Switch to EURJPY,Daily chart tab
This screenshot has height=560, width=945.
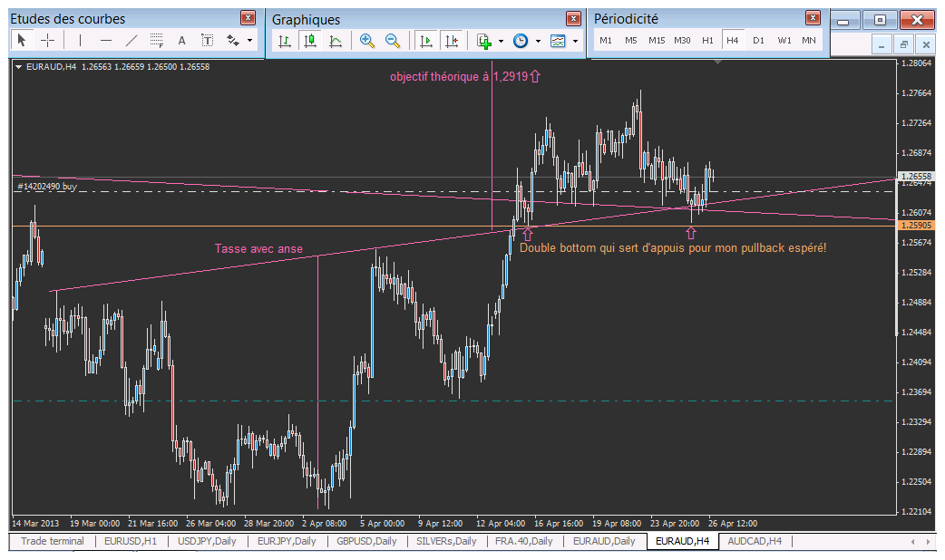click(287, 541)
